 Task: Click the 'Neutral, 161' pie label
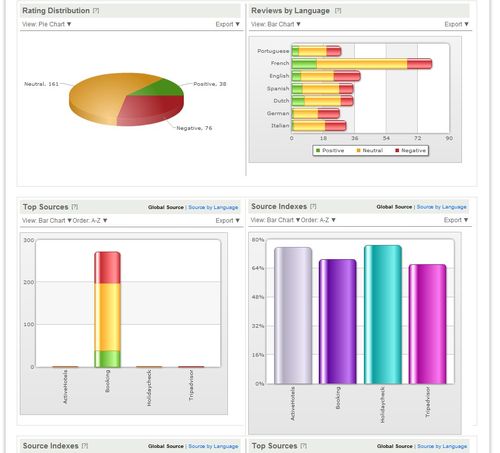point(41,84)
